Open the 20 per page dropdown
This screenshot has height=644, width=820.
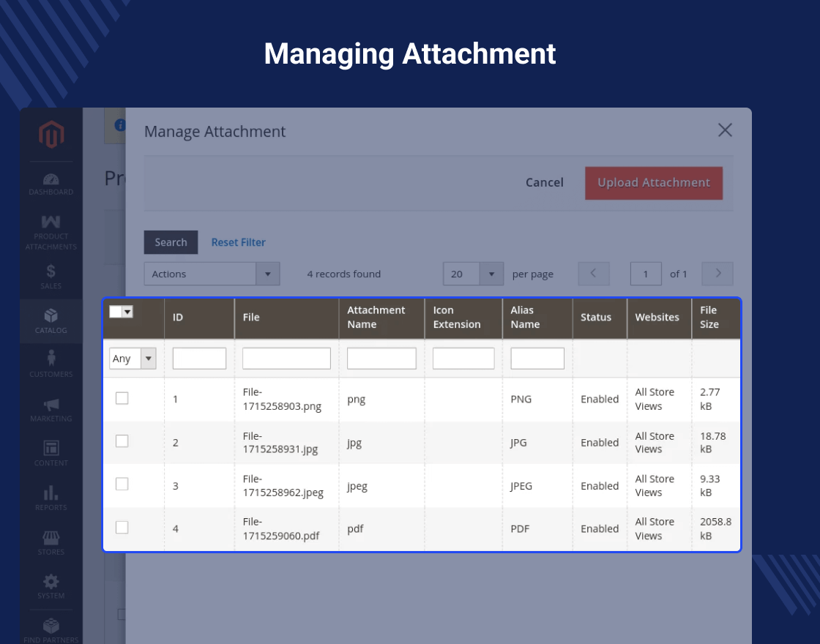click(x=473, y=274)
